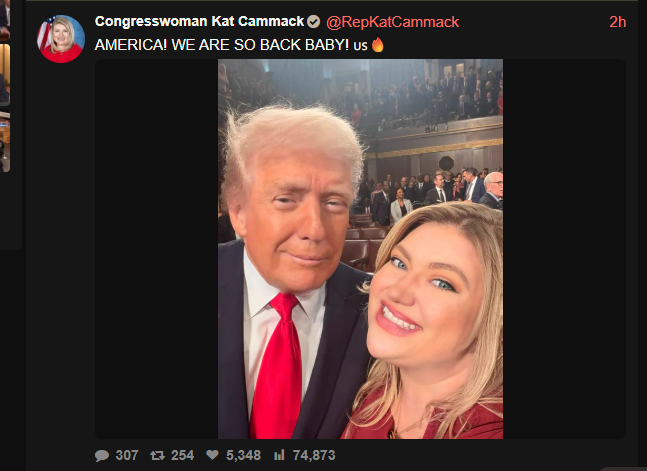The width and height of the screenshot is (647, 471).
Task: Click the retweet arrows icon
Action: pyautogui.click(x=157, y=455)
